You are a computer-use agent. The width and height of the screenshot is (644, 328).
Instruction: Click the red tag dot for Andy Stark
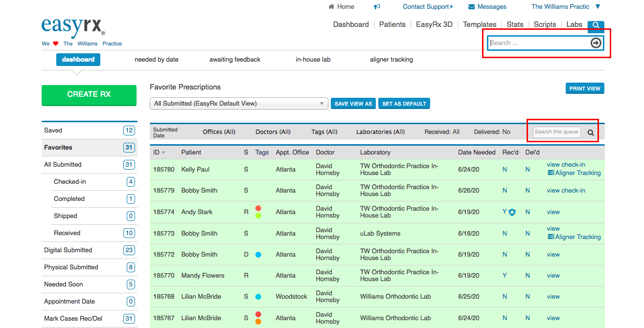click(258, 208)
